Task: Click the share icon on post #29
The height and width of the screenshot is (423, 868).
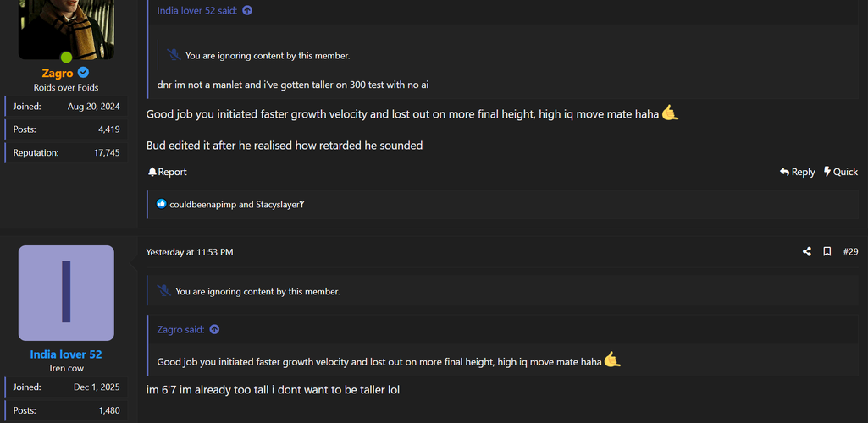Action: pyautogui.click(x=806, y=252)
